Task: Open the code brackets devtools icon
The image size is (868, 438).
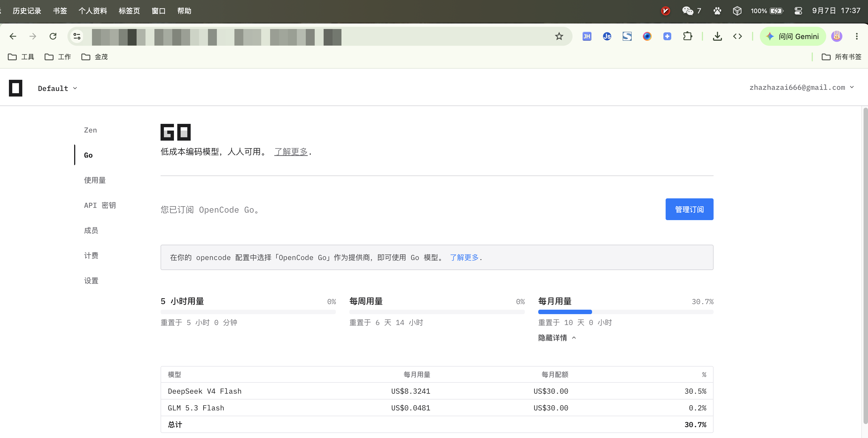Action: click(x=738, y=37)
